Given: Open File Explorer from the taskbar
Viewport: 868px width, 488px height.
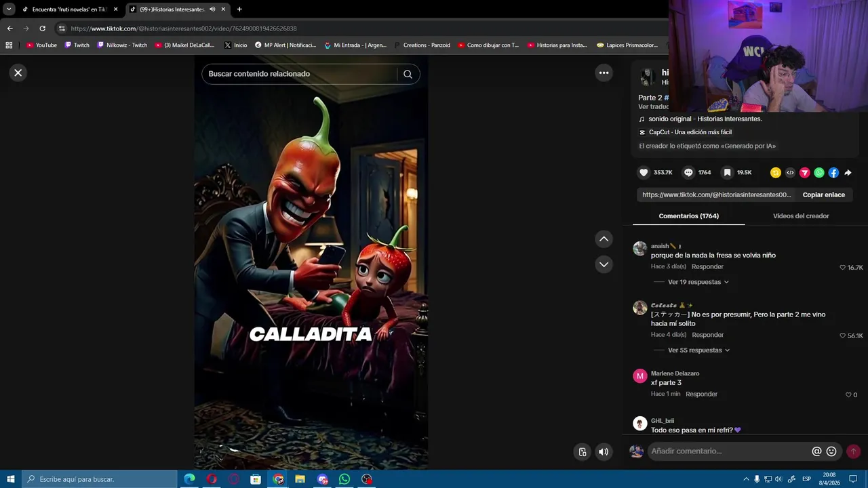Looking at the screenshot, I should pos(300,479).
